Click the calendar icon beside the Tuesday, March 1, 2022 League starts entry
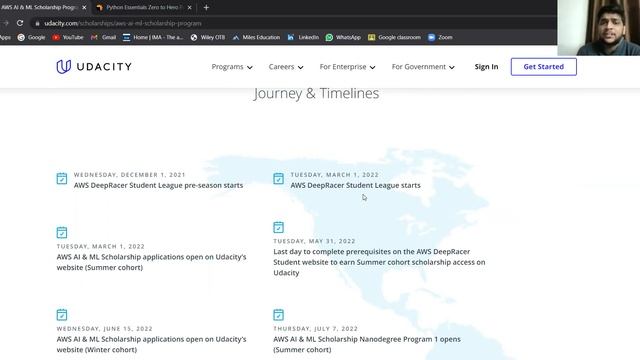 (x=278, y=178)
